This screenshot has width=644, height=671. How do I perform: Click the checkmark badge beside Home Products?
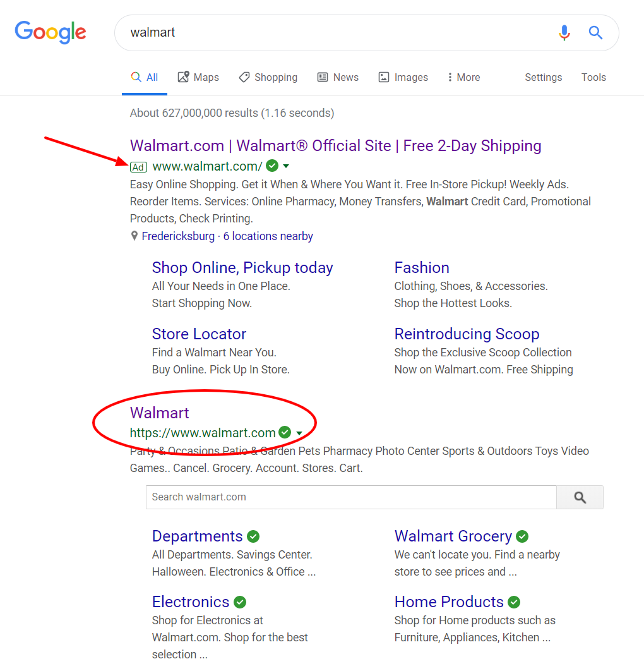coord(514,602)
